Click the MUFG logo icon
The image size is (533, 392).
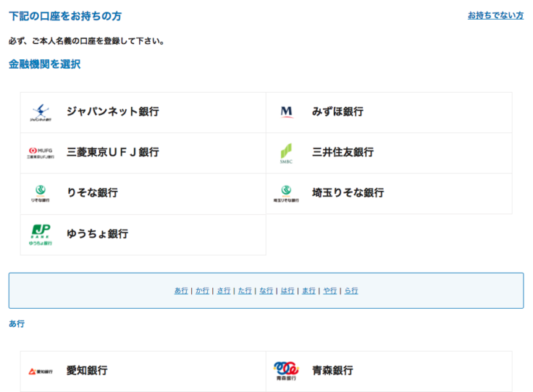pyautogui.click(x=41, y=153)
